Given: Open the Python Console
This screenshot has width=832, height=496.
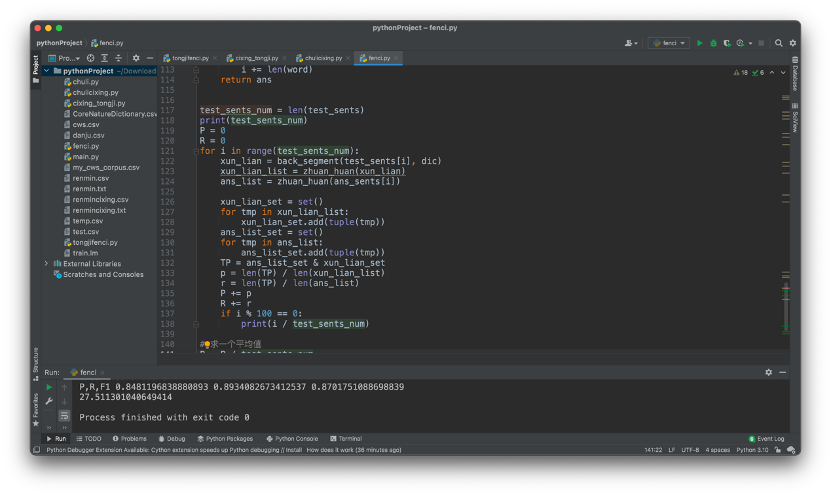Looking at the screenshot, I should 292,439.
